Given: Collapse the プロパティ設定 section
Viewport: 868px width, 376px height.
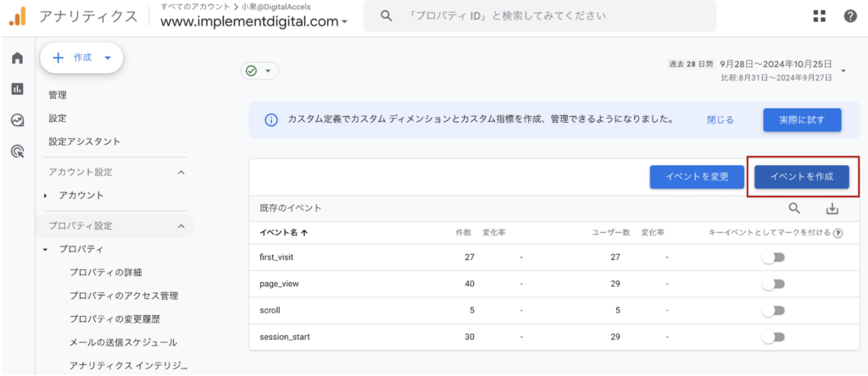Looking at the screenshot, I should [x=181, y=225].
